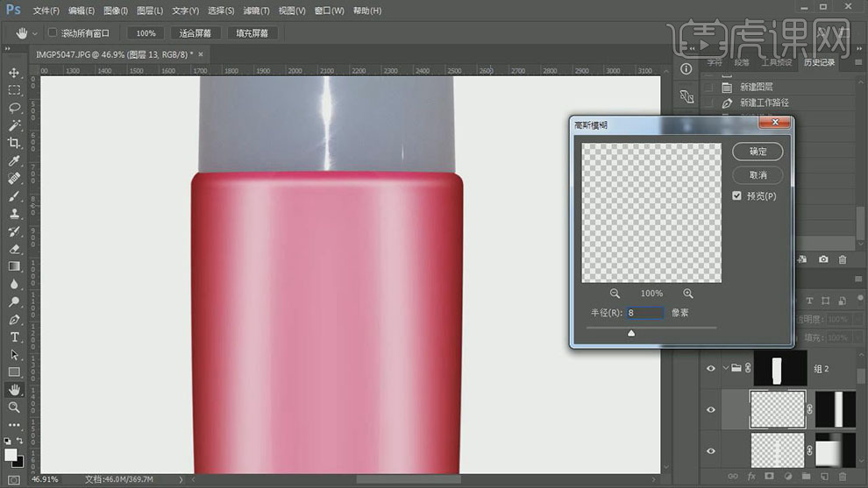This screenshot has width=868, height=488.
Task: Select the Horizontal Type tool
Action: tap(14, 337)
